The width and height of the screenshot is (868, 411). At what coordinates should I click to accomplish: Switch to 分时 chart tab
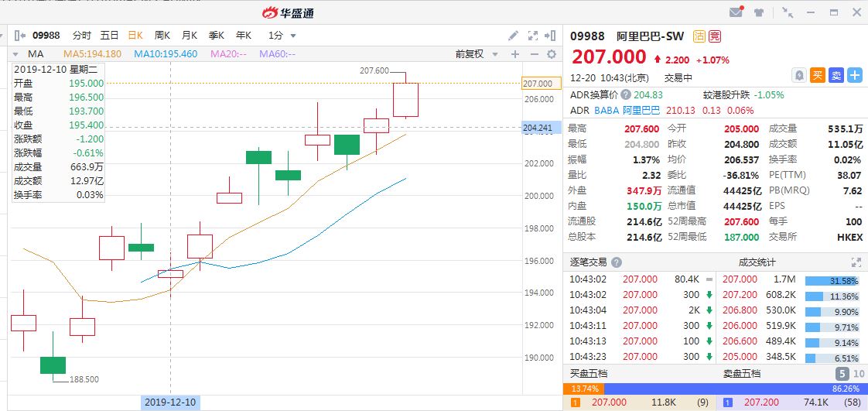tap(81, 36)
